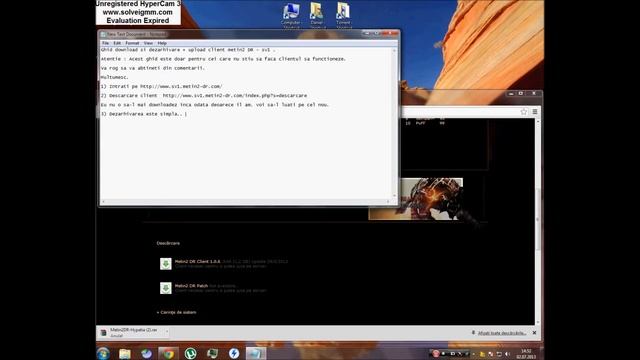This screenshot has width=640, height=360.
Task: Open the Chrome hamburger menu
Action: click(535, 112)
